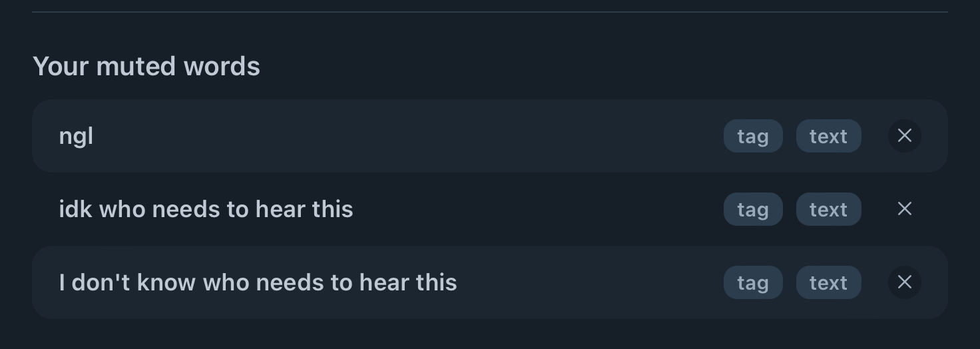Delete 'idk who needs to hear this' mute
The image size is (980, 349).
click(904, 209)
